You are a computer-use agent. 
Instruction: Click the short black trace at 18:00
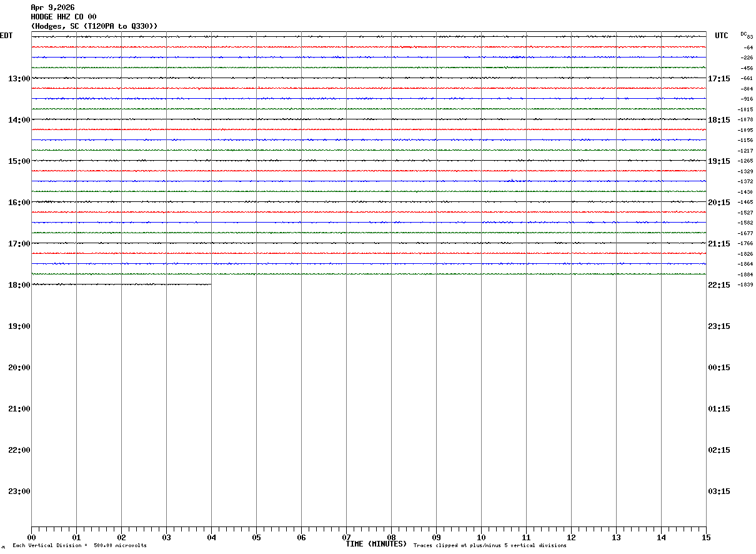pos(121,285)
